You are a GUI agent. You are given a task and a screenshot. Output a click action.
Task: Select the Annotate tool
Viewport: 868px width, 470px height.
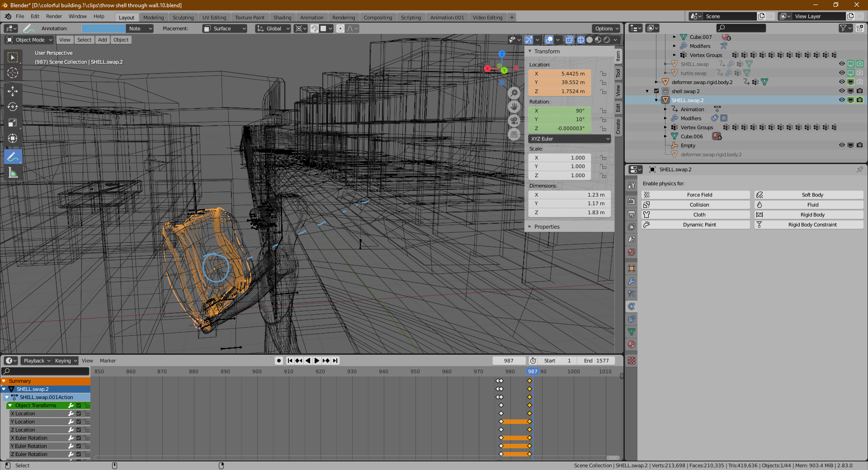13,157
